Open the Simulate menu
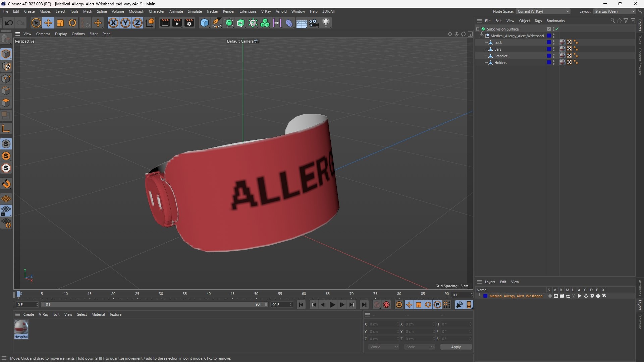Viewport: 644px width, 362px height. click(195, 11)
